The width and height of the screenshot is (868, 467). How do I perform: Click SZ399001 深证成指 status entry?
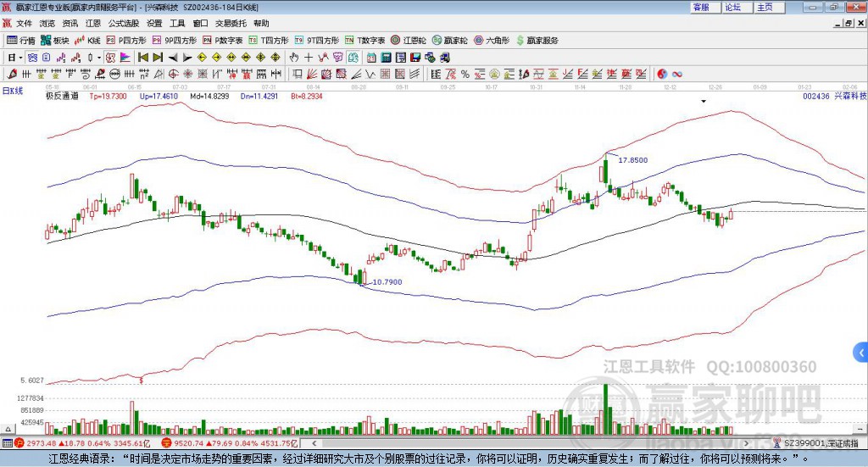click(x=816, y=443)
